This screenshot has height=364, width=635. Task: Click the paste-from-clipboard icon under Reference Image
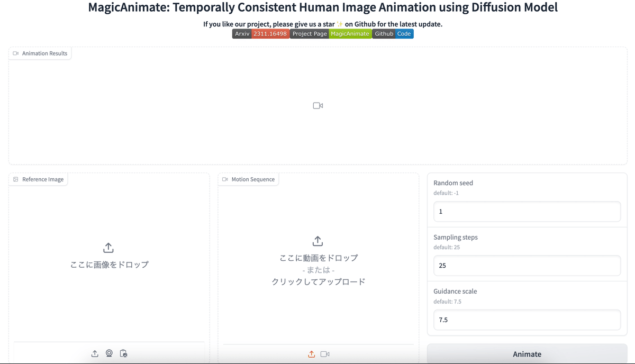pyautogui.click(x=123, y=353)
